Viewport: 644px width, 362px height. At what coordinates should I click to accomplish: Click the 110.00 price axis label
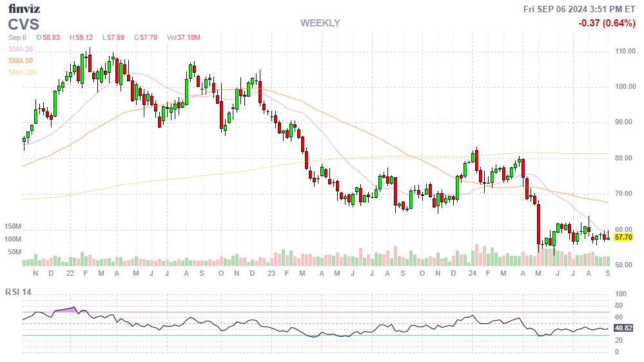[625, 52]
